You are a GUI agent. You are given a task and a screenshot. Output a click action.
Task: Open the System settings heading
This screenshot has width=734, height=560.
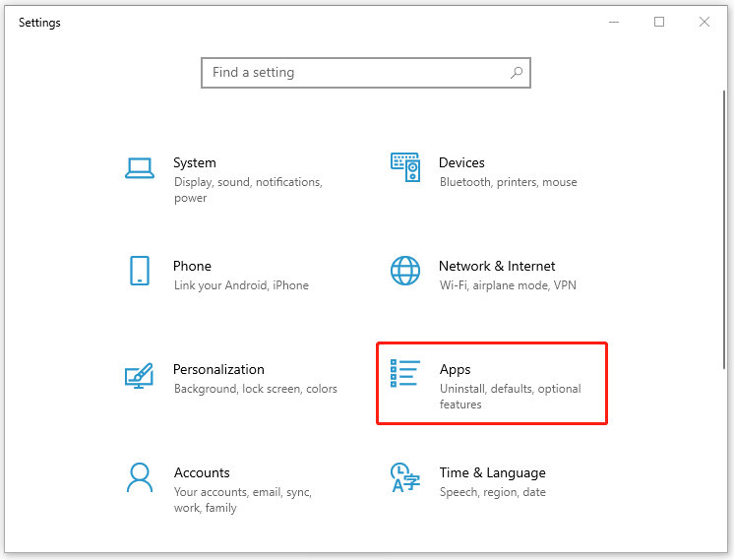coord(195,163)
